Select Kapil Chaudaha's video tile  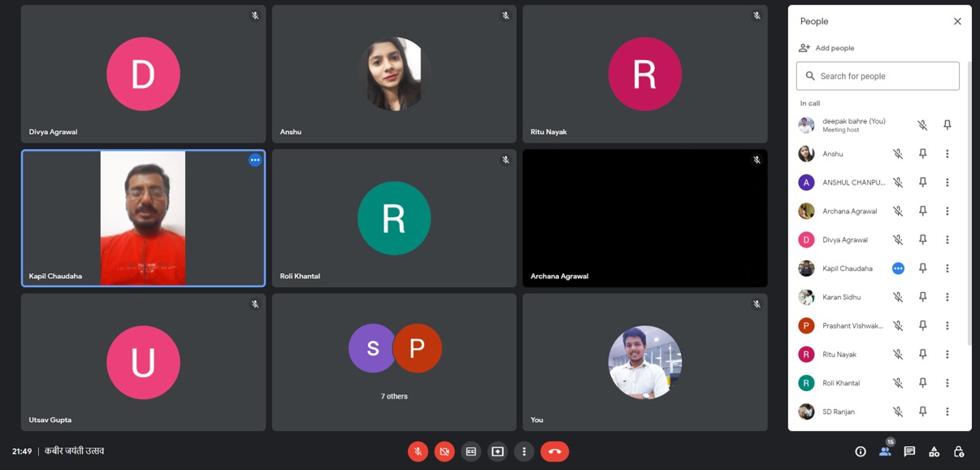[x=143, y=218]
